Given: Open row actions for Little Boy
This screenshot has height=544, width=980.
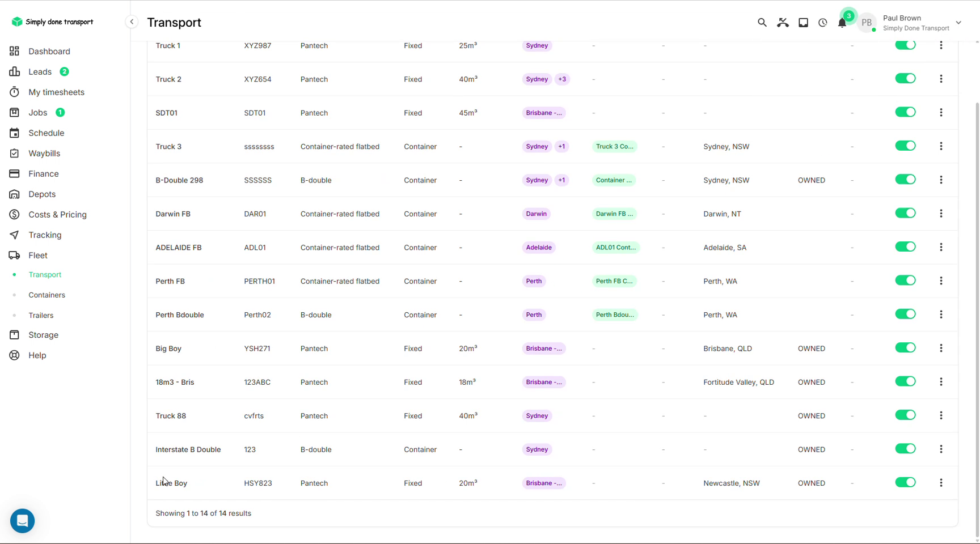Looking at the screenshot, I should 941,483.
